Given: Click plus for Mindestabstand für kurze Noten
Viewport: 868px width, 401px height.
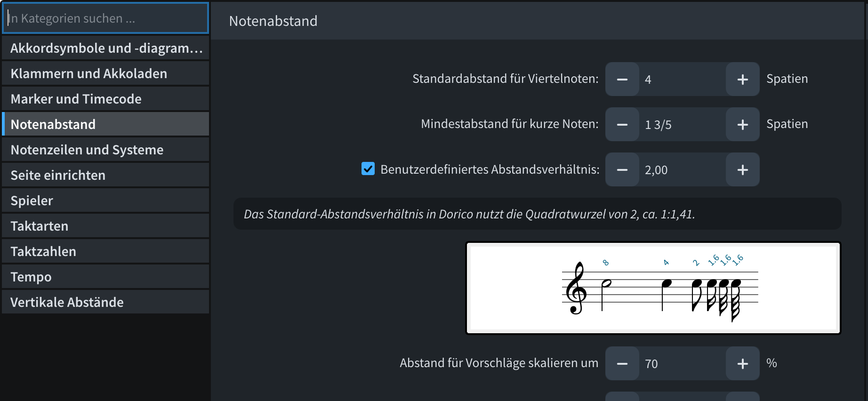Looking at the screenshot, I should pyautogui.click(x=742, y=125).
